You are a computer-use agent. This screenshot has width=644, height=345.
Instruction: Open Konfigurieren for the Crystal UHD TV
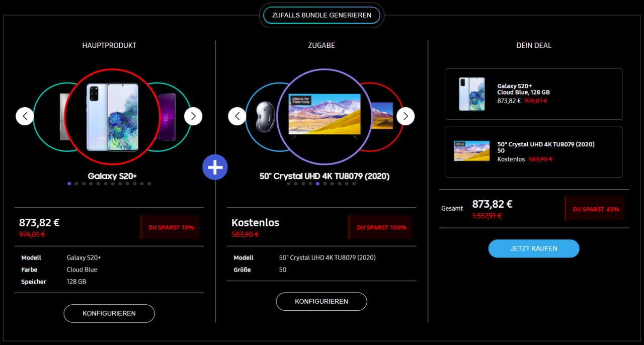click(321, 301)
